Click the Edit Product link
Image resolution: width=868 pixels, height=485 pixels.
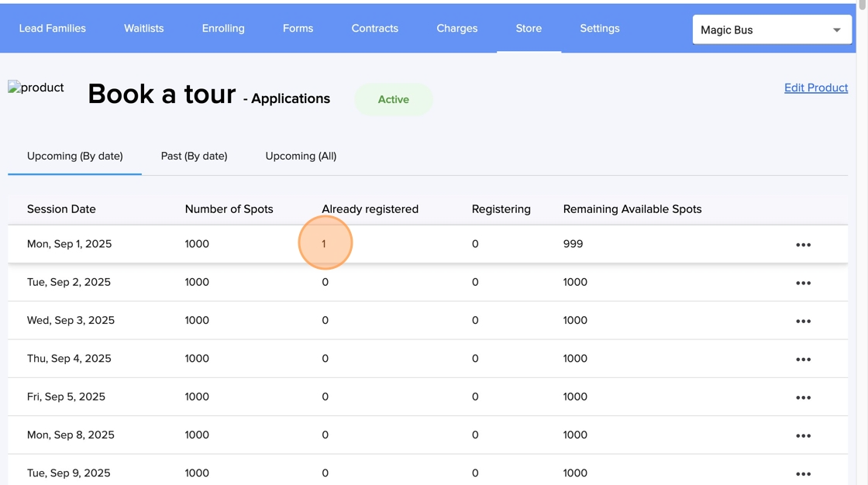(x=816, y=88)
